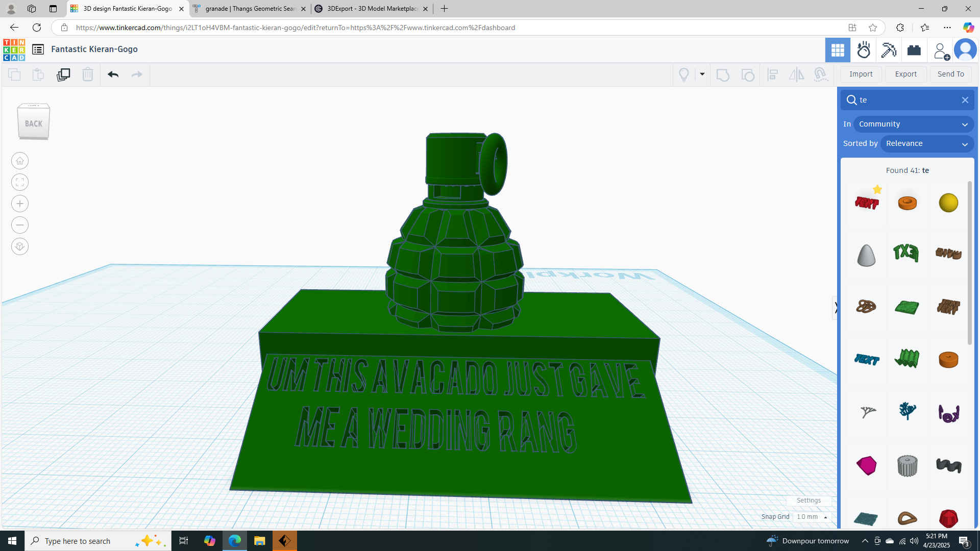Click the Settings button
The height and width of the screenshot is (551, 980).
(809, 500)
